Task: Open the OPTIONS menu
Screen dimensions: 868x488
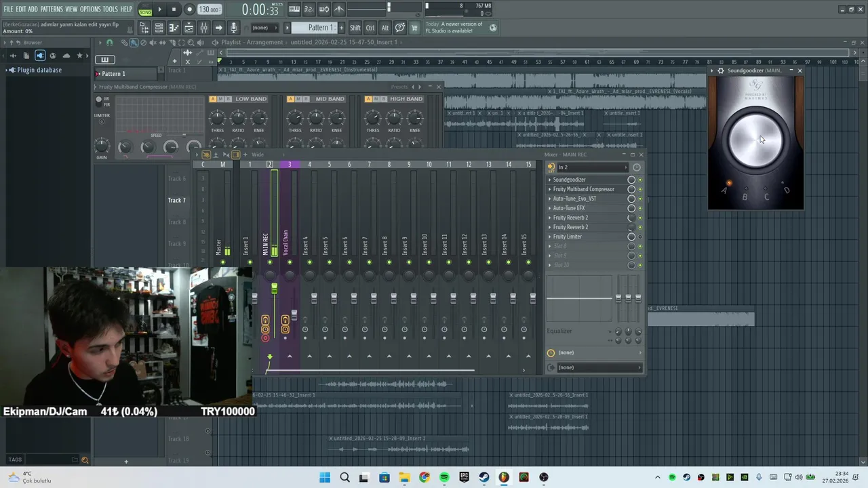Action: point(90,9)
